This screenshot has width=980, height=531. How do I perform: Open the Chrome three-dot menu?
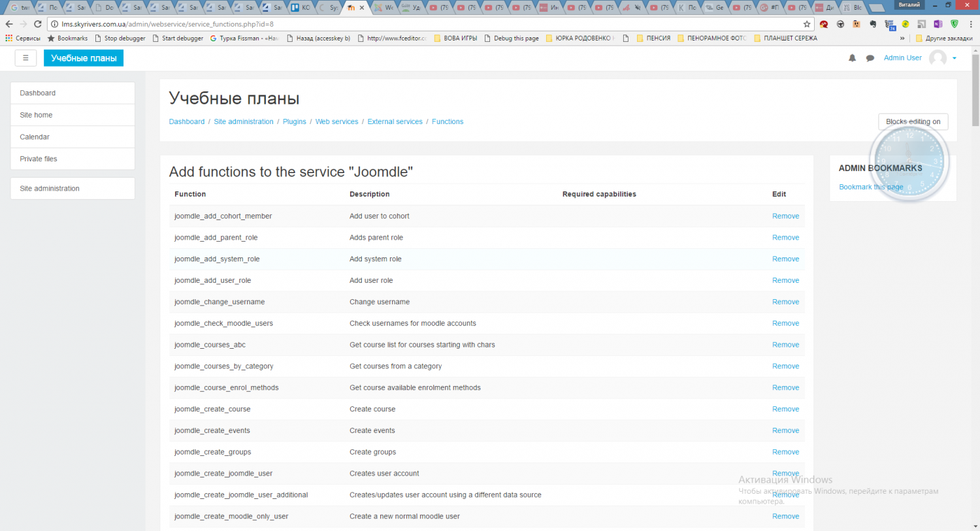tap(970, 24)
